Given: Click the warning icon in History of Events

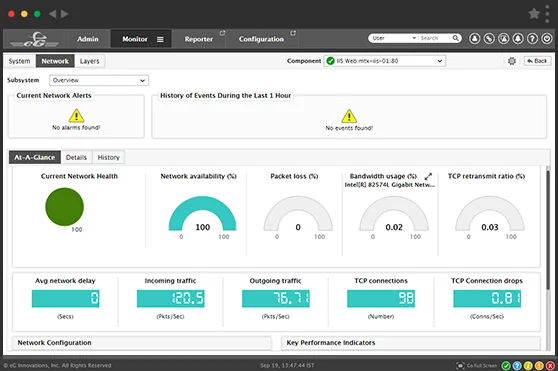Looking at the screenshot, I should [349, 116].
